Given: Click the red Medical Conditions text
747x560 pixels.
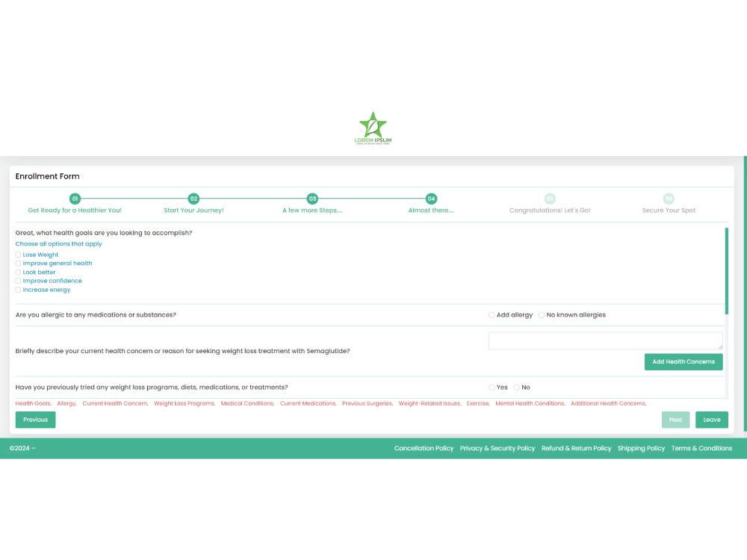Looking at the screenshot, I should point(247,403).
